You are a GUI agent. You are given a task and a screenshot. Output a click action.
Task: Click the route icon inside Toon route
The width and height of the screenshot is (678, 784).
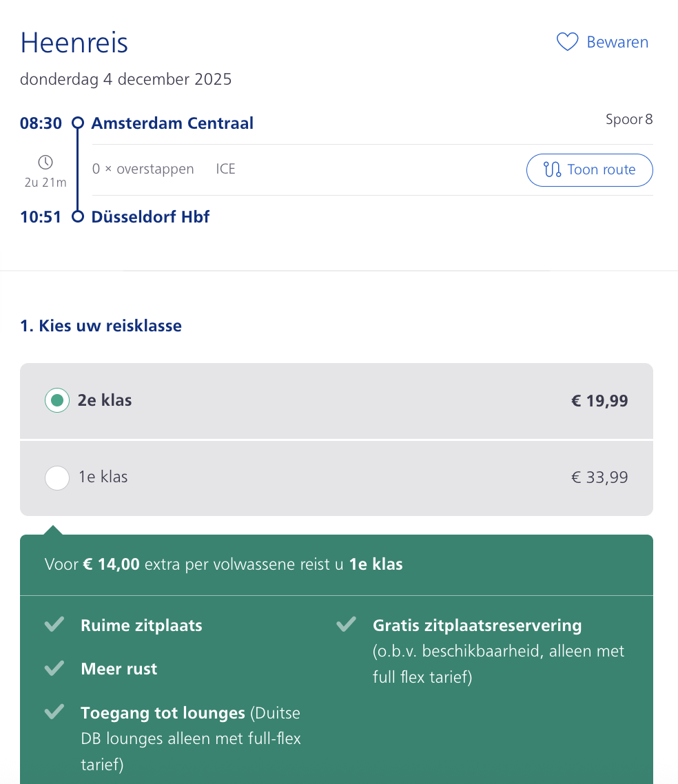(553, 169)
